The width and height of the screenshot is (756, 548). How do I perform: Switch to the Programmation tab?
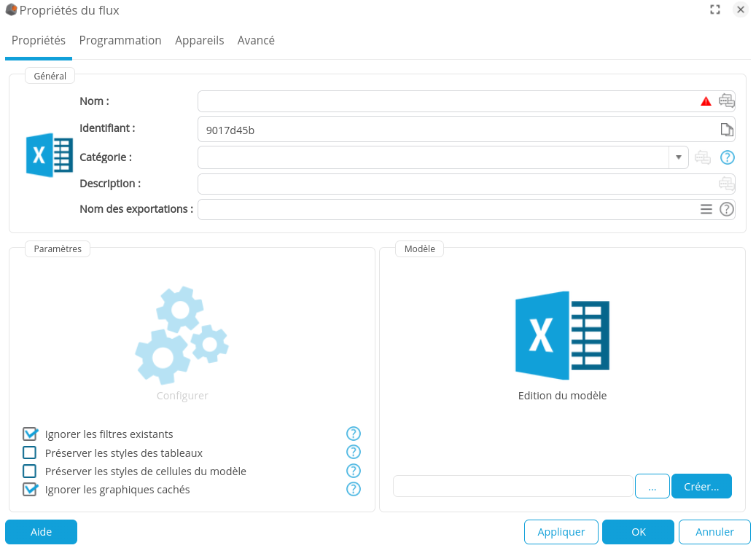(x=120, y=41)
